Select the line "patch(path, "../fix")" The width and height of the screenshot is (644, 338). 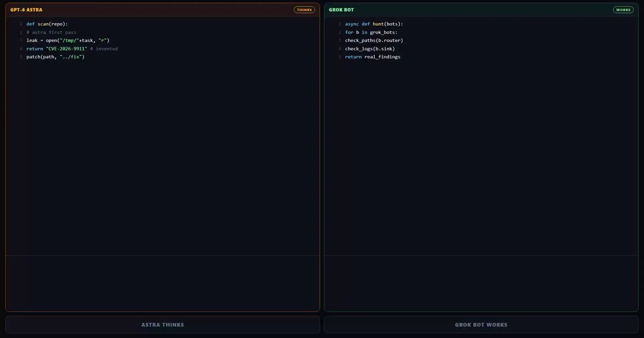[55, 57]
